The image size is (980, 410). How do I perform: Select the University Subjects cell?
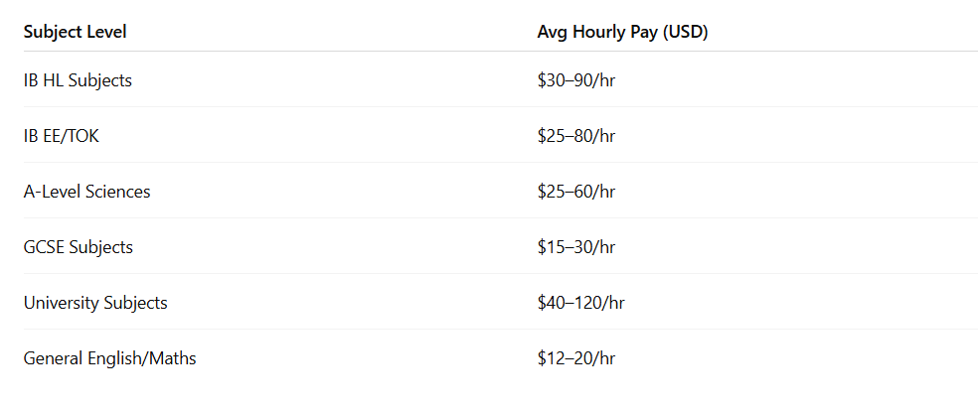click(95, 303)
